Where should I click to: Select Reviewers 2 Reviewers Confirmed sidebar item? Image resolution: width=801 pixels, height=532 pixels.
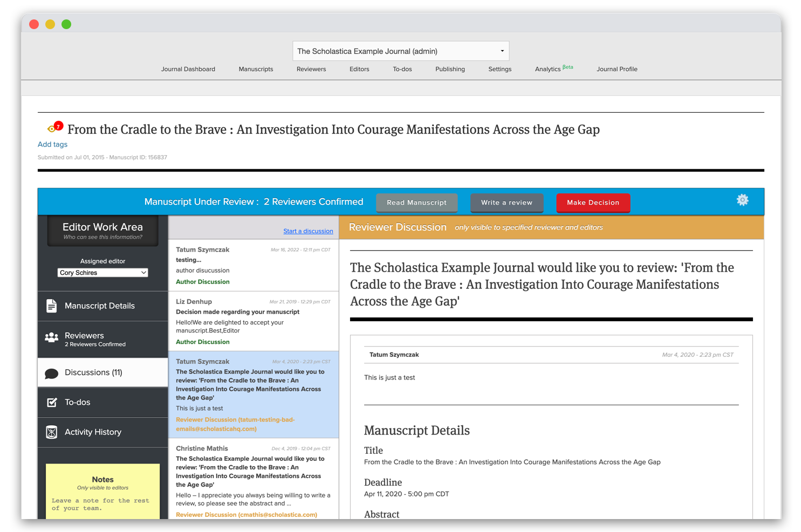coord(102,339)
